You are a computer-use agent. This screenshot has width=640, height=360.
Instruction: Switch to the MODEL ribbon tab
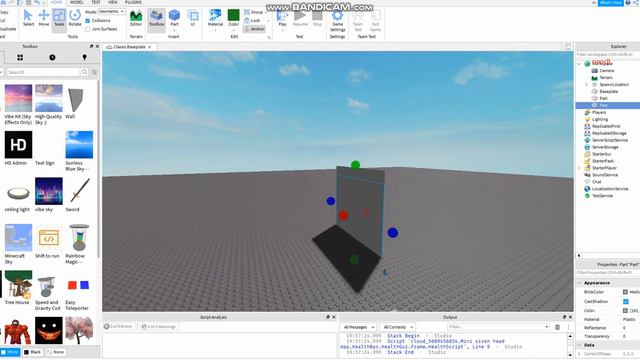tap(76, 2)
